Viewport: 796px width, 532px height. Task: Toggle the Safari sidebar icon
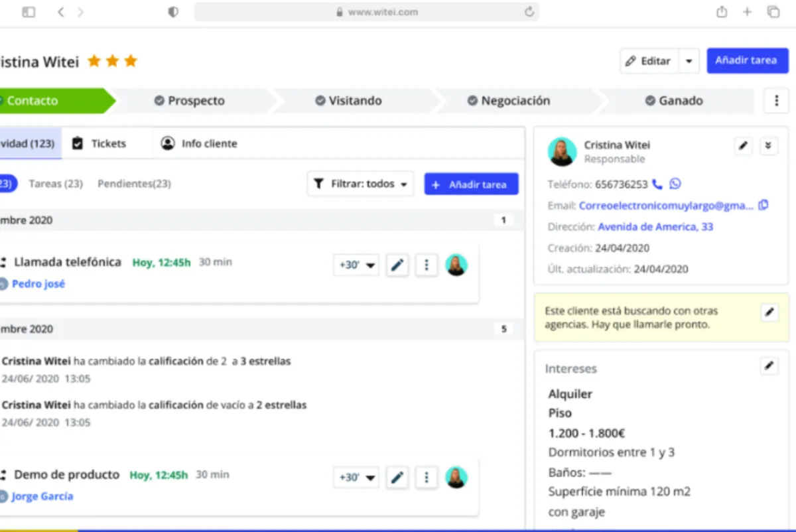point(29,12)
